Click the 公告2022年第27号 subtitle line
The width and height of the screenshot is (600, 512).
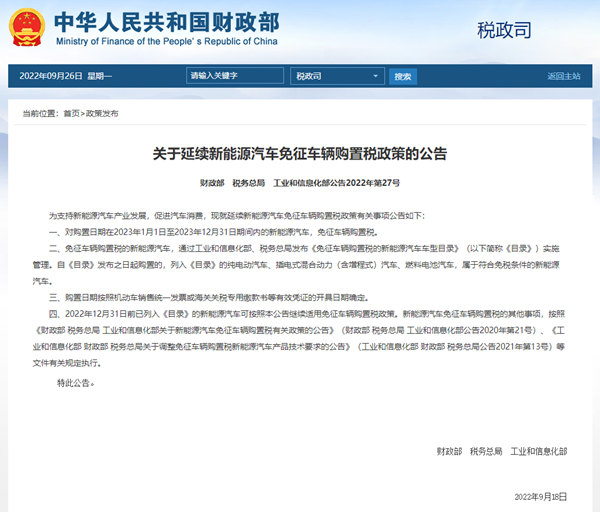click(300, 184)
